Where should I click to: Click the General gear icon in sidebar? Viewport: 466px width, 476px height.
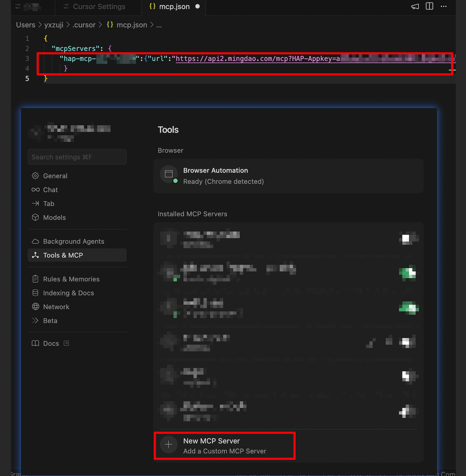pyautogui.click(x=36, y=176)
